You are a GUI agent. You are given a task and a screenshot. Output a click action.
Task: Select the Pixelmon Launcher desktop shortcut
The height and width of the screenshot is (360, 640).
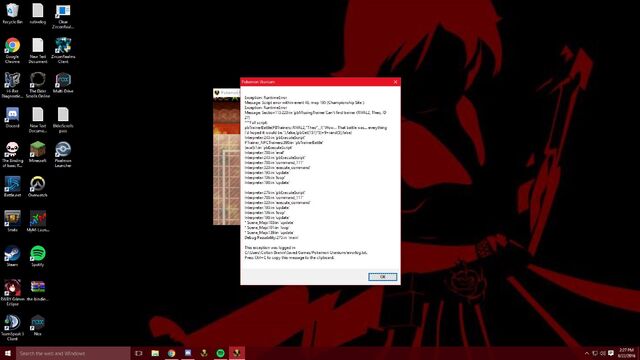pyautogui.click(x=63, y=155)
